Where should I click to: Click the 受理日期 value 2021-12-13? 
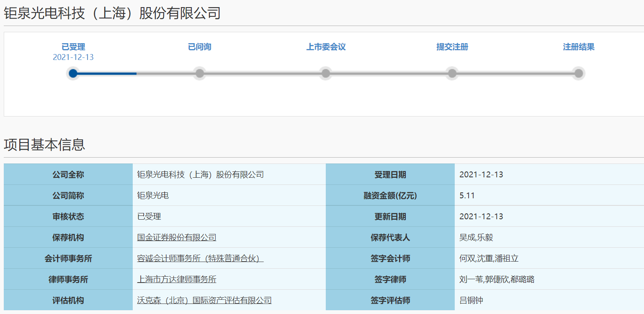click(481, 174)
